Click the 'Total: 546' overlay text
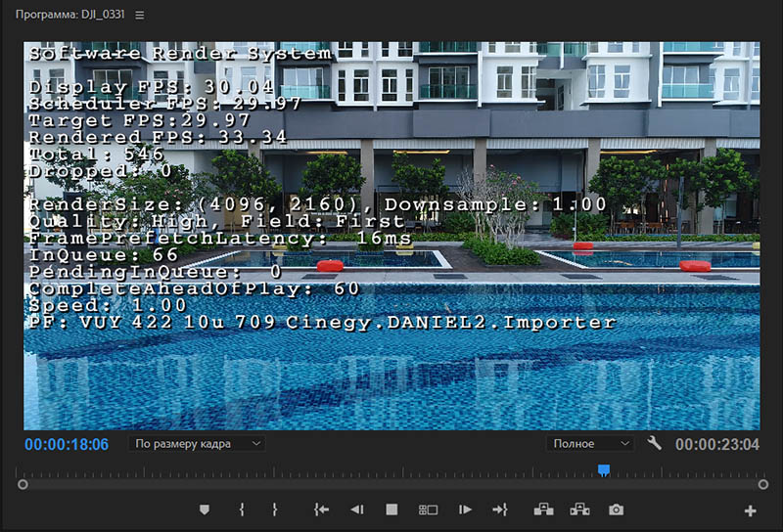Image resolution: width=783 pixels, height=532 pixels. (x=96, y=155)
